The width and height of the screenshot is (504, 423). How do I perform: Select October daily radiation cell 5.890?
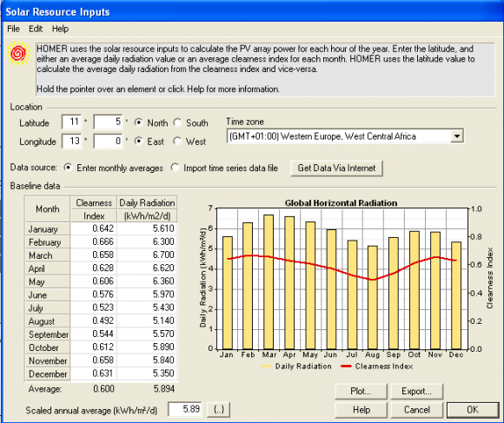147,347
